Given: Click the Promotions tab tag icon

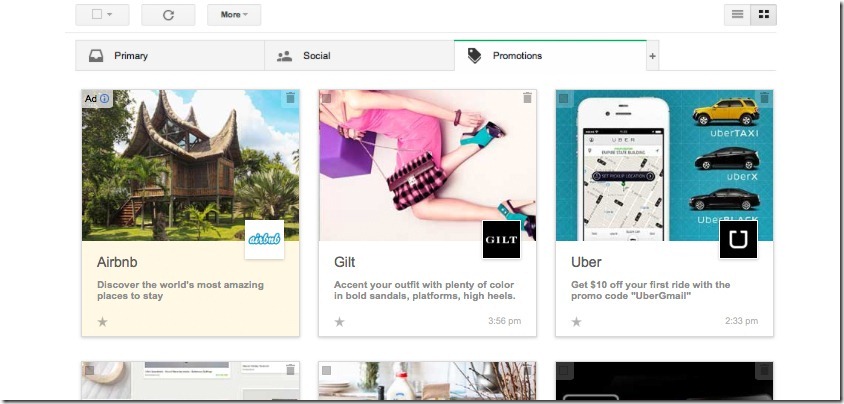Looking at the screenshot, I should point(474,55).
